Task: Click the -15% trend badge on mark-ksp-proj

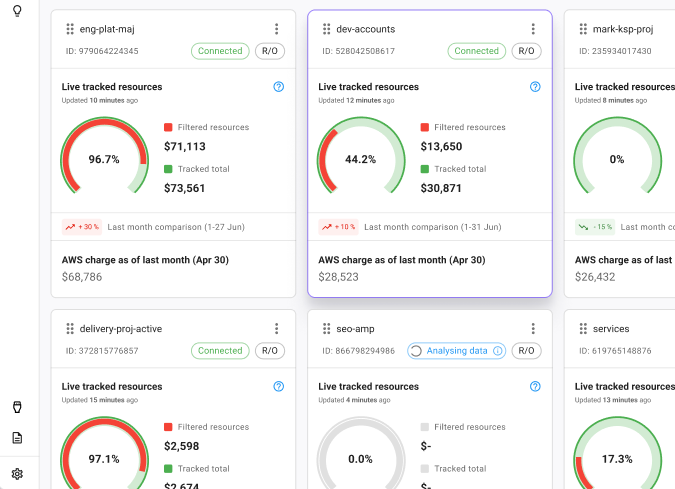Action: coord(595,227)
